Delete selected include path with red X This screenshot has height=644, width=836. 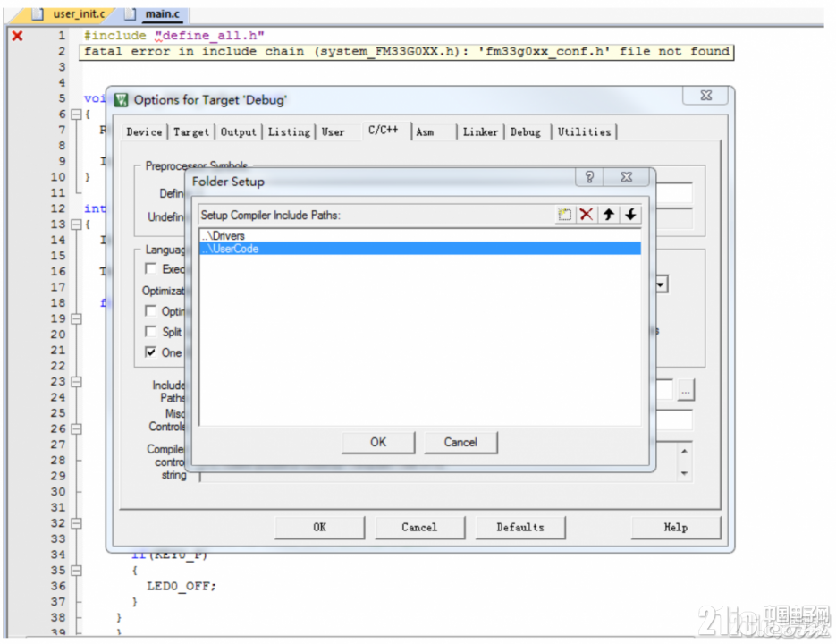coord(587,215)
